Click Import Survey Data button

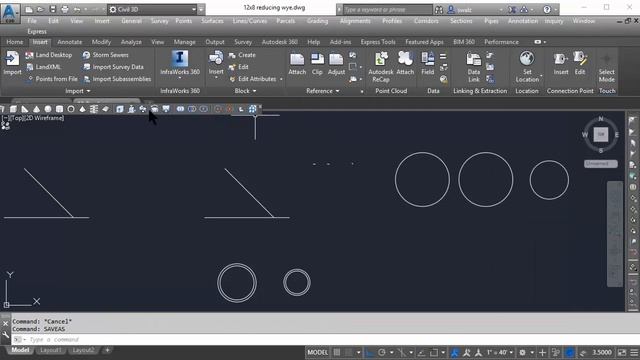click(x=113, y=67)
